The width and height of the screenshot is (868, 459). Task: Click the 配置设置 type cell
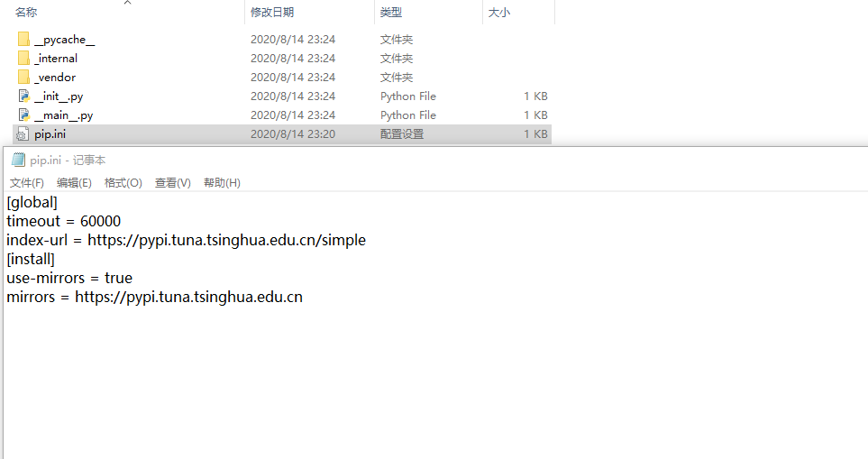tap(402, 134)
